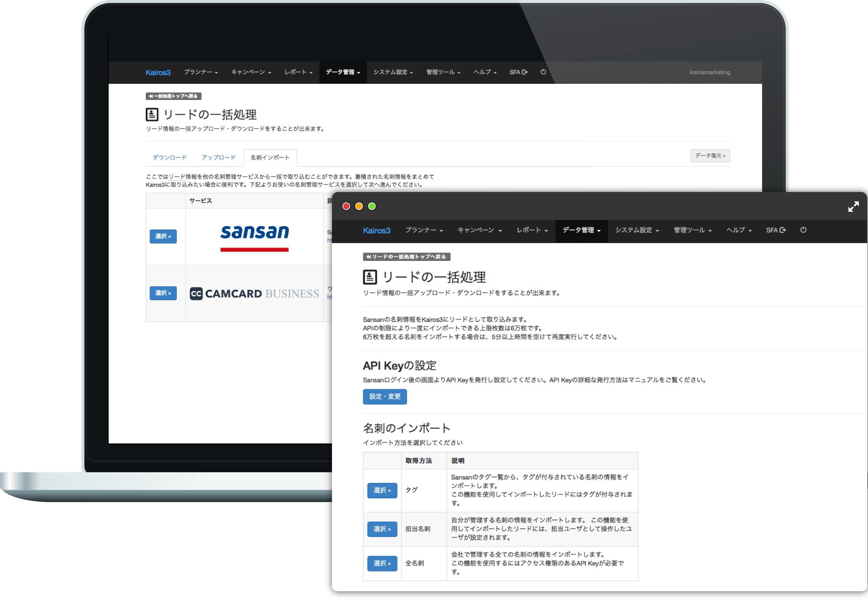Open 管理ツール menu in the laptop window
Image resolution: width=868 pixels, height=601 pixels.
[x=443, y=72]
